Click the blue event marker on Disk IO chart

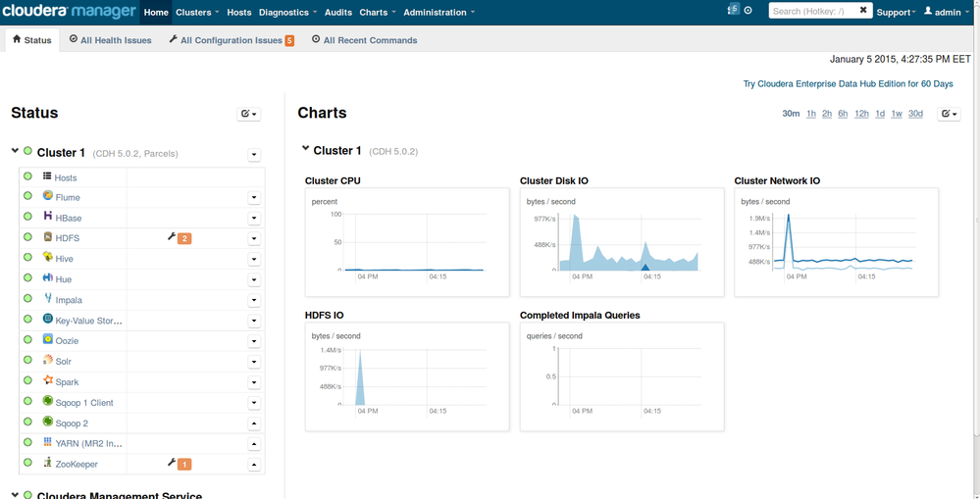tap(645, 268)
